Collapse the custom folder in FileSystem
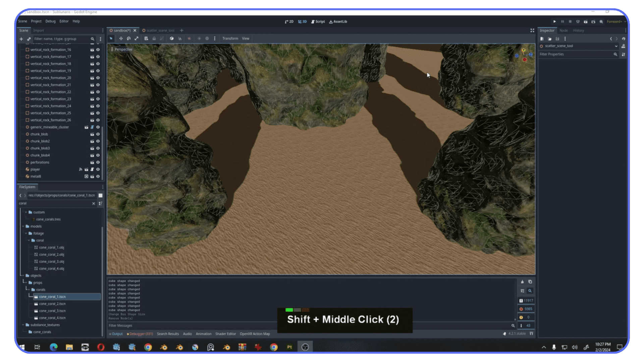644x362 pixels. (x=26, y=212)
